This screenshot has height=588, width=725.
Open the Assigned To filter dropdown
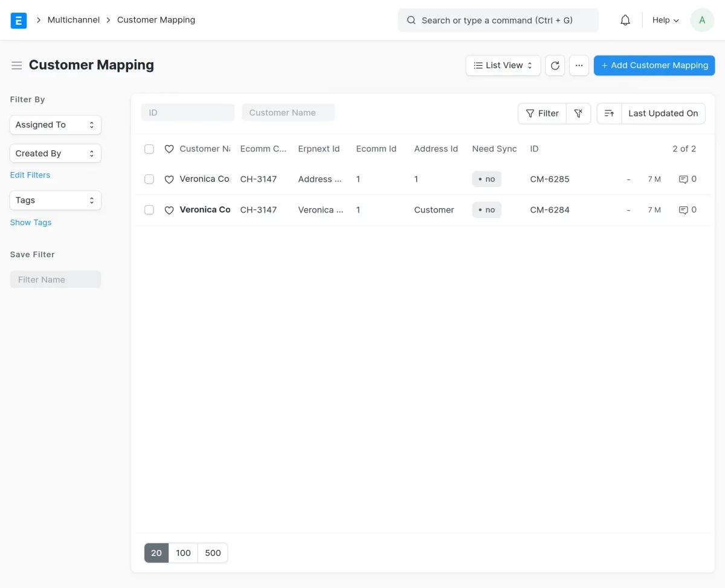[x=55, y=124]
